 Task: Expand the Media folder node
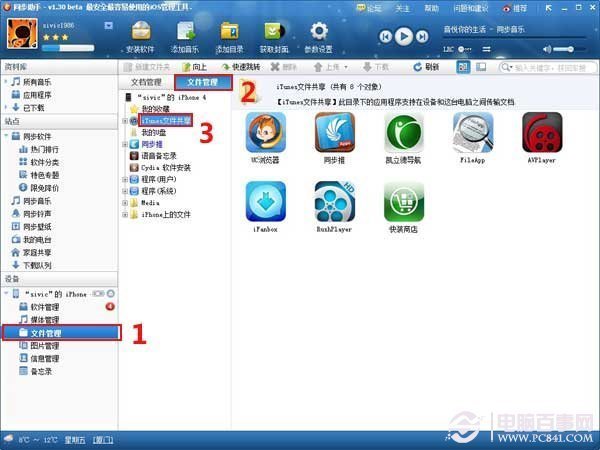(125, 203)
